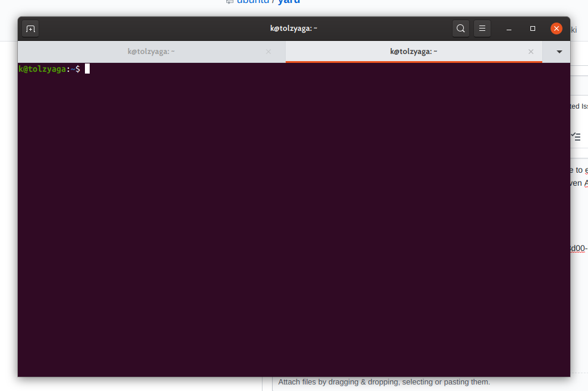588x391 pixels.
Task: Close the active second terminal tab
Action: pos(530,52)
